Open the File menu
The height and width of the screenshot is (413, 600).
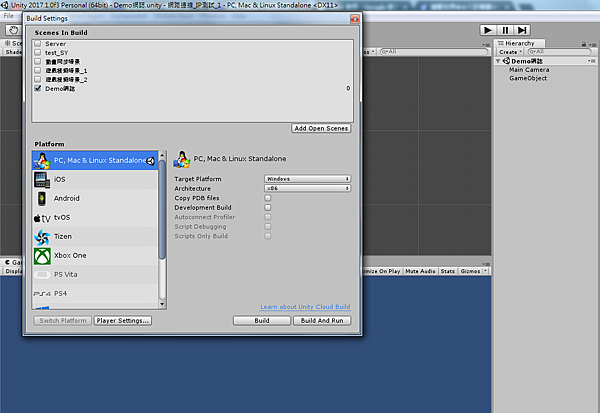coord(8,16)
